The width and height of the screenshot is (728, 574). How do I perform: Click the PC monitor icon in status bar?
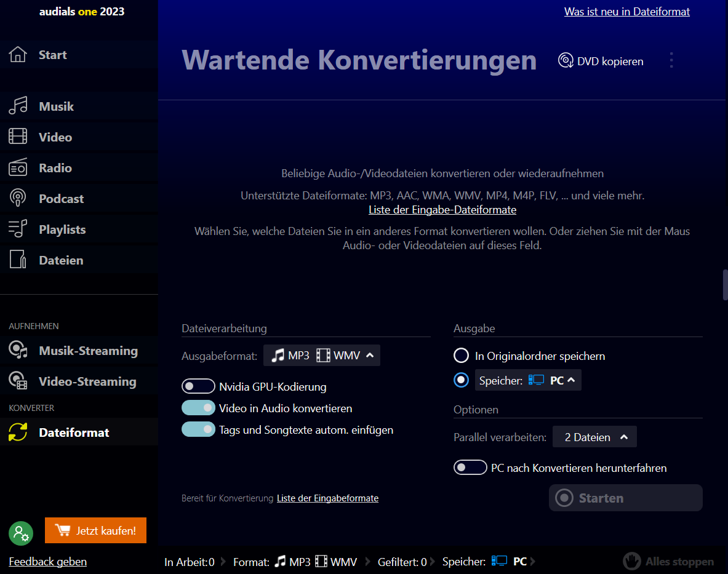click(x=499, y=561)
